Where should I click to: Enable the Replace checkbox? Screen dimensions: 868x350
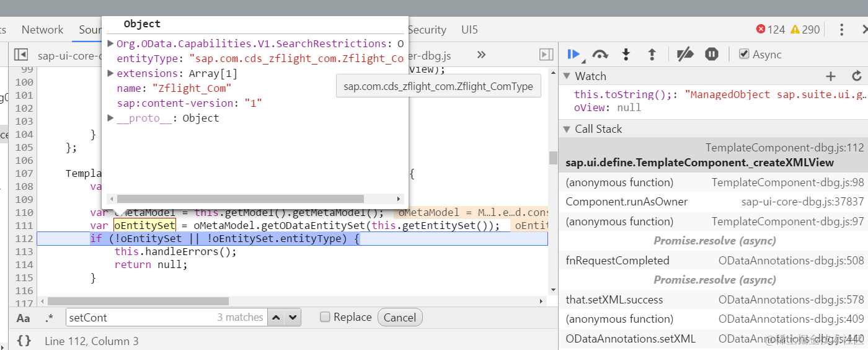(x=325, y=317)
